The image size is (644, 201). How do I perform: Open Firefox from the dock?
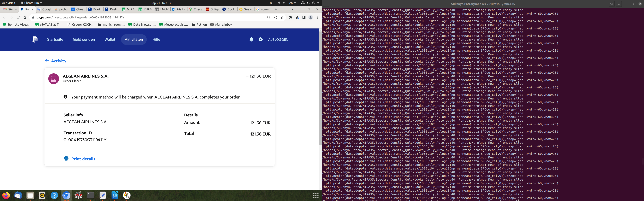[x=6, y=195]
